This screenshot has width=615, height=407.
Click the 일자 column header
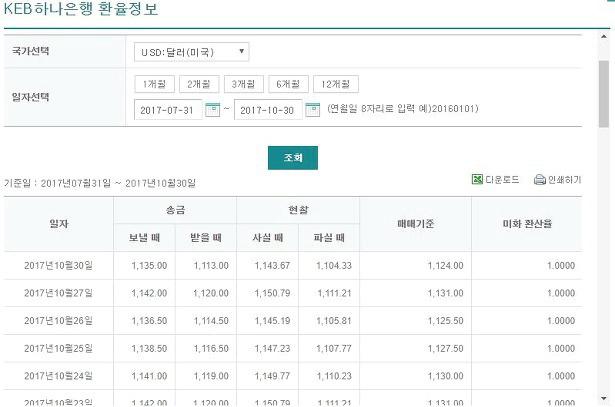[x=59, y=224]
